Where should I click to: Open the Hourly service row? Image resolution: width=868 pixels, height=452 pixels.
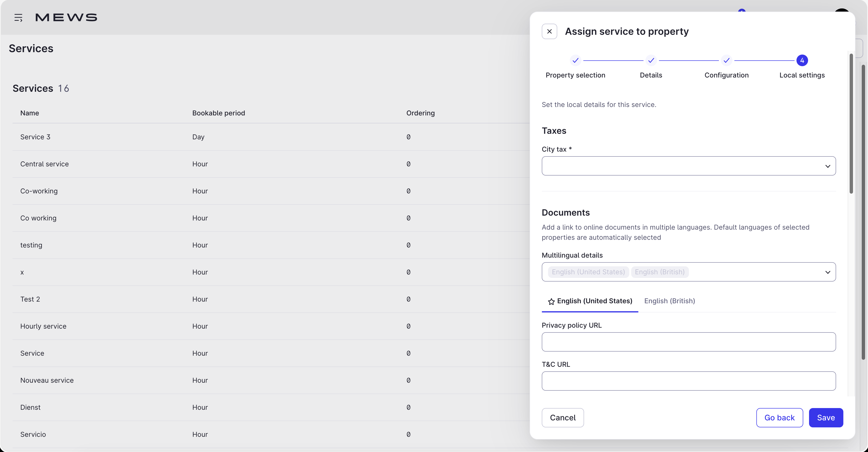point(271,326)
